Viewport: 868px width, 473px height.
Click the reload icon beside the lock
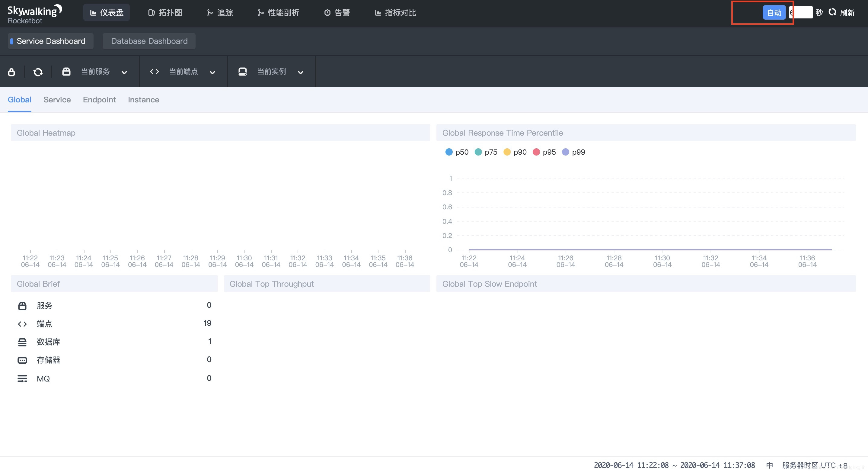38,72
